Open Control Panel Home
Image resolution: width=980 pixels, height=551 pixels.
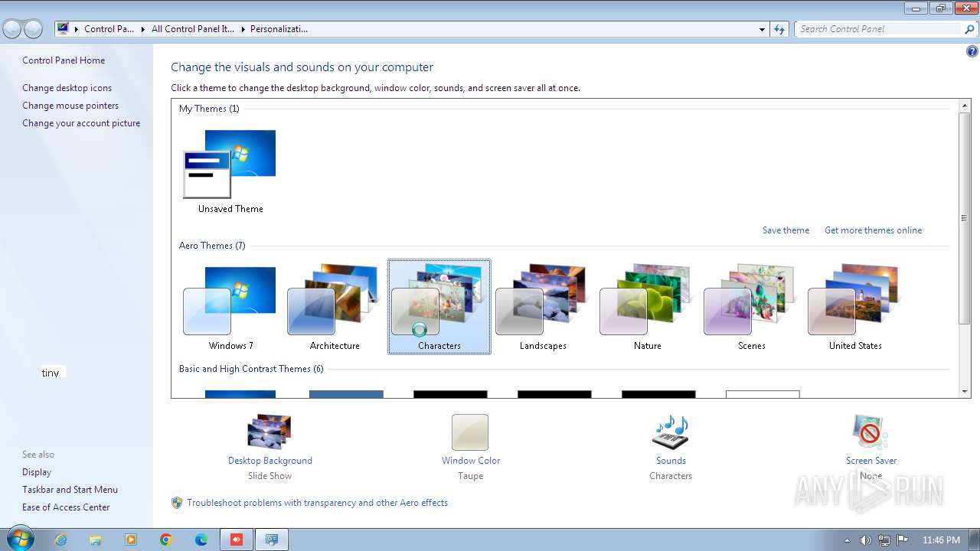pyautogui.click(x=64, y=60)
